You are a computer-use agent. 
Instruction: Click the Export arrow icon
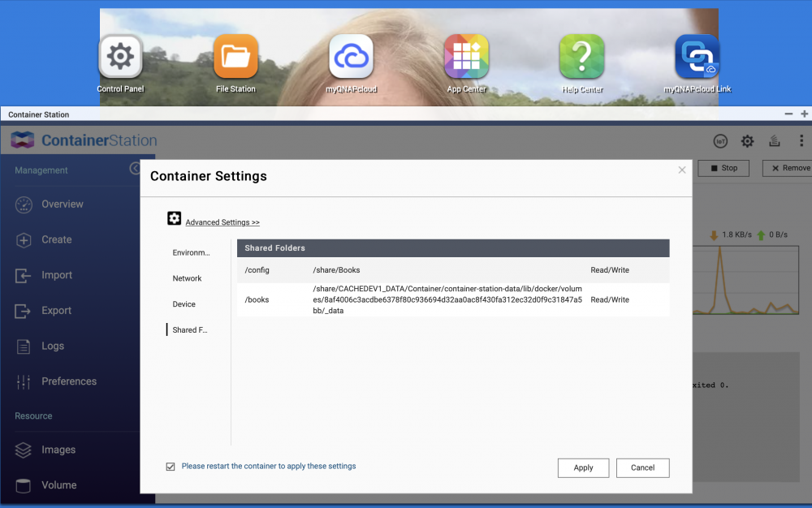pos(23,311)
